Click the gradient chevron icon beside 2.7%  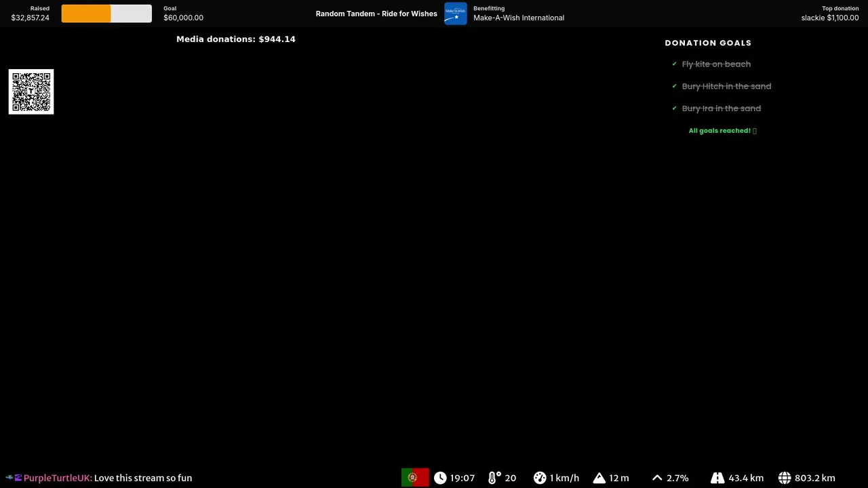point(657,478)
